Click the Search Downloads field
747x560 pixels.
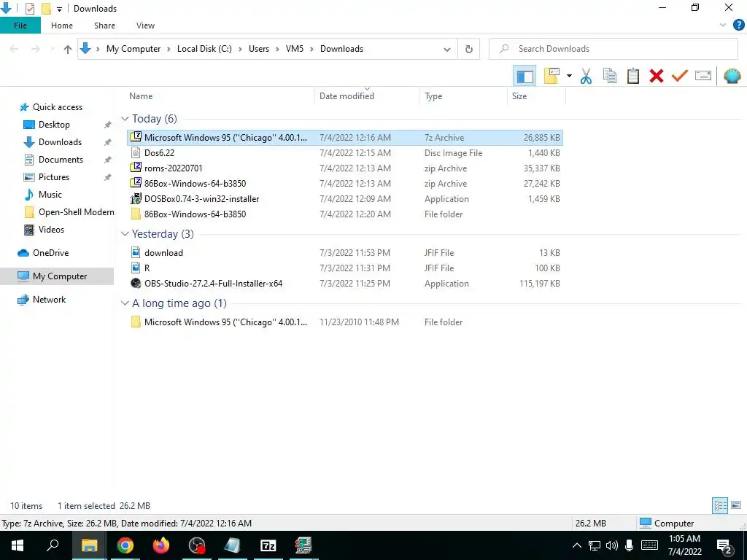(x=614, y=49)
